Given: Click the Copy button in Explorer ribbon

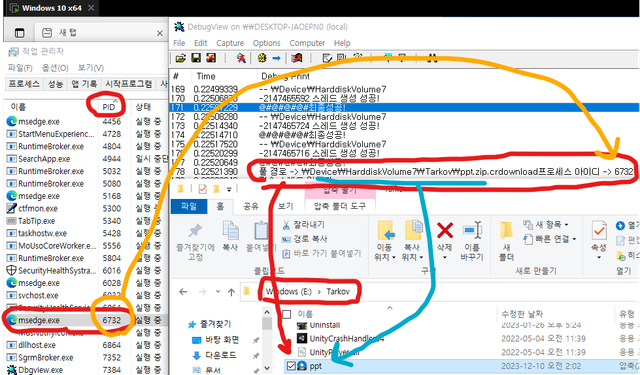Looking at the screenshot, I should pos(230,236).
